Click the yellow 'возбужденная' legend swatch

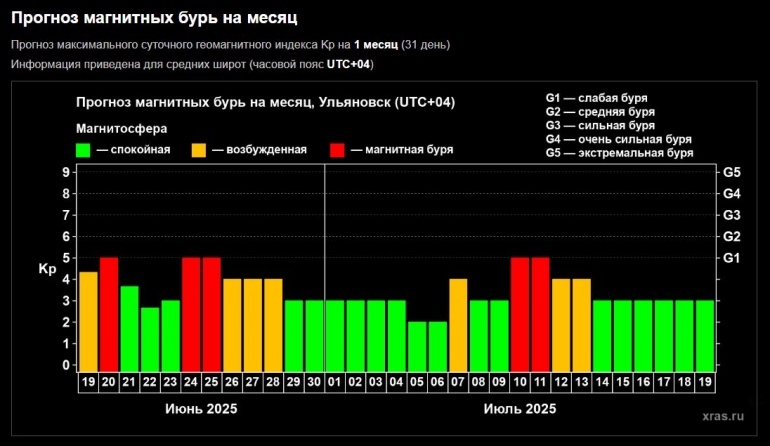(x=199, y=150)
